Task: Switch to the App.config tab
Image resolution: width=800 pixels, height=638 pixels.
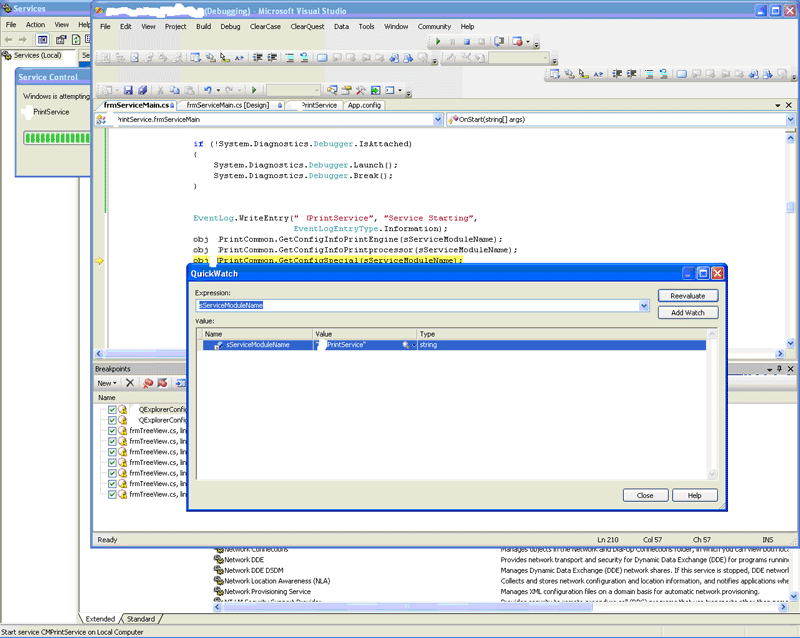Action: pyautogui.click(x=364, y=105)
